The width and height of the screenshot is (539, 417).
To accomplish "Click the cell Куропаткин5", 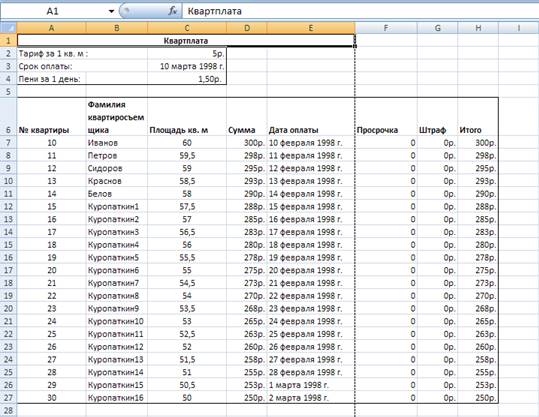I will pos(117,257).
